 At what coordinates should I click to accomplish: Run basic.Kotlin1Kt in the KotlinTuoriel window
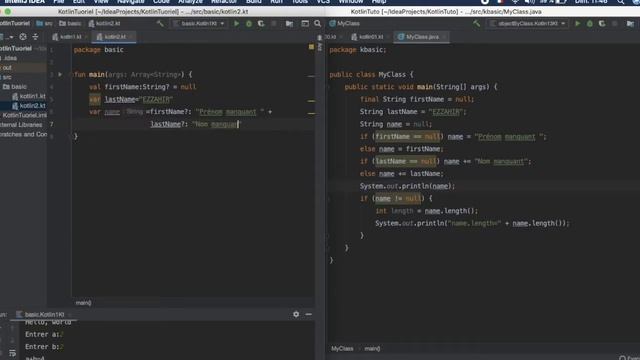click(236, 24)
